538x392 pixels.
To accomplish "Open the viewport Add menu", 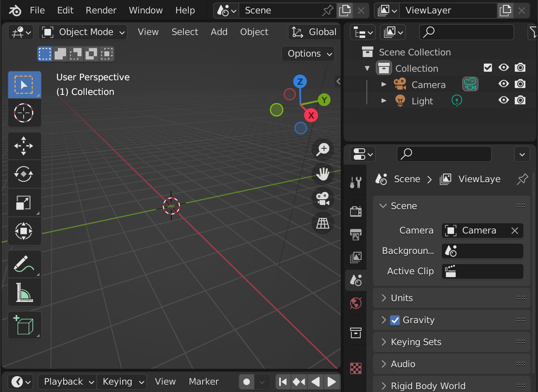I will [219, 32].
